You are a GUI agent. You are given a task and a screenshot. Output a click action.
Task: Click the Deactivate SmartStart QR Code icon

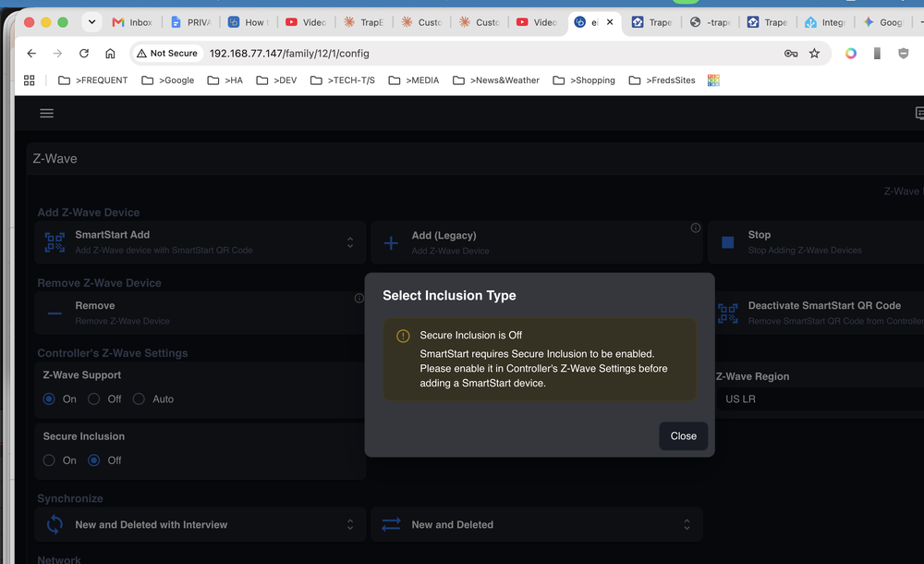point(728,313)
